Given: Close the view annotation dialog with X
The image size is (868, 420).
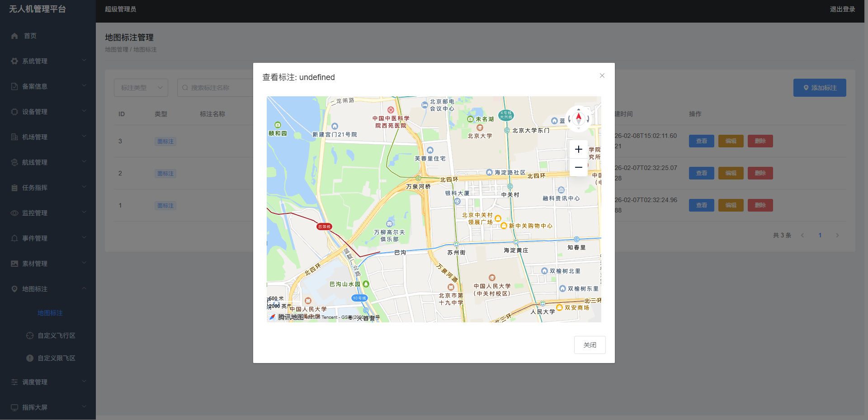Looking at the screenshot, I should coord(602,76).
